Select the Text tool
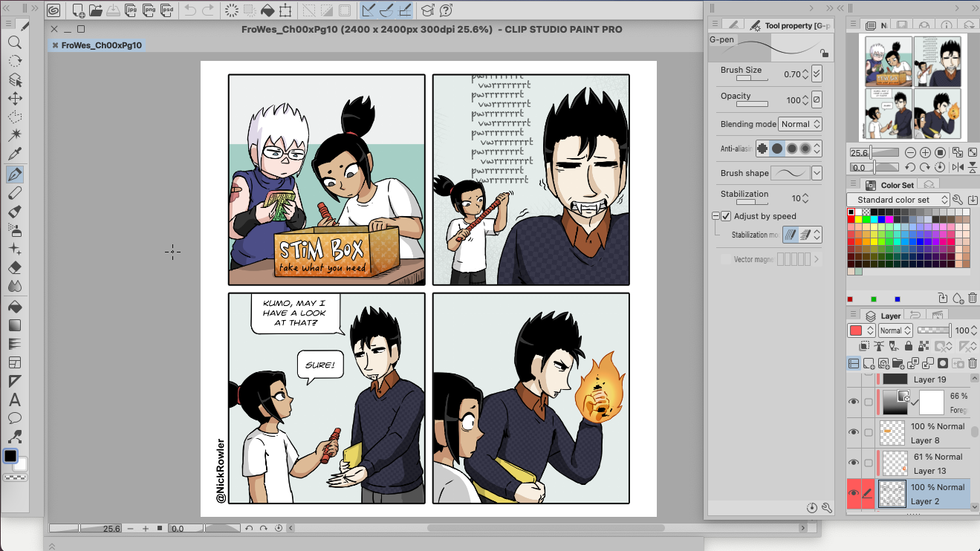980x551 pixels. [15, 400]
